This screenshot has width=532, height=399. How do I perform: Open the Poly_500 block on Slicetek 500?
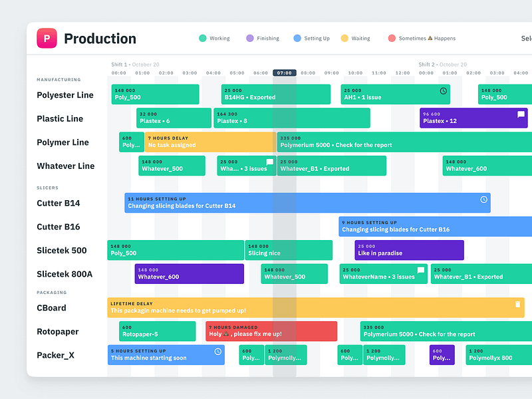[x=176, y=250]
